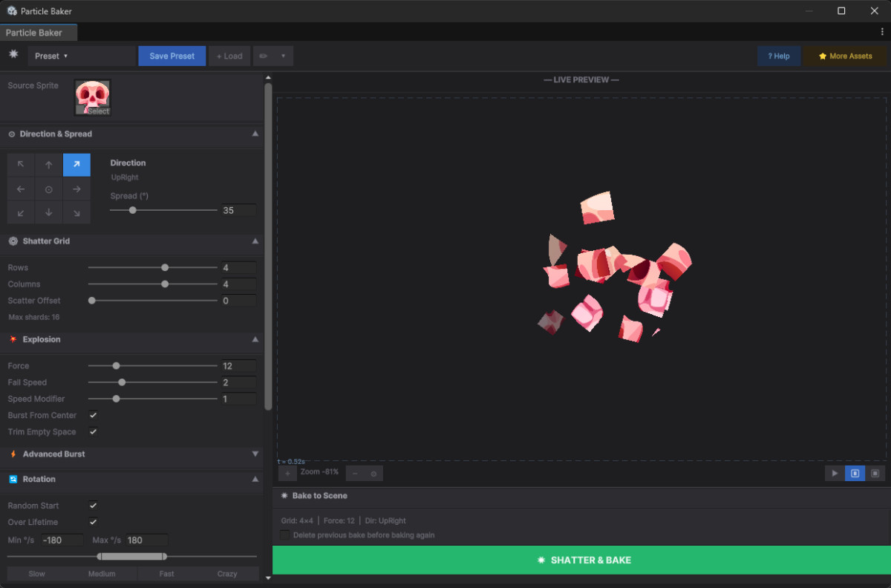Click the Speed Modifier slider handle

click(117, 399)
